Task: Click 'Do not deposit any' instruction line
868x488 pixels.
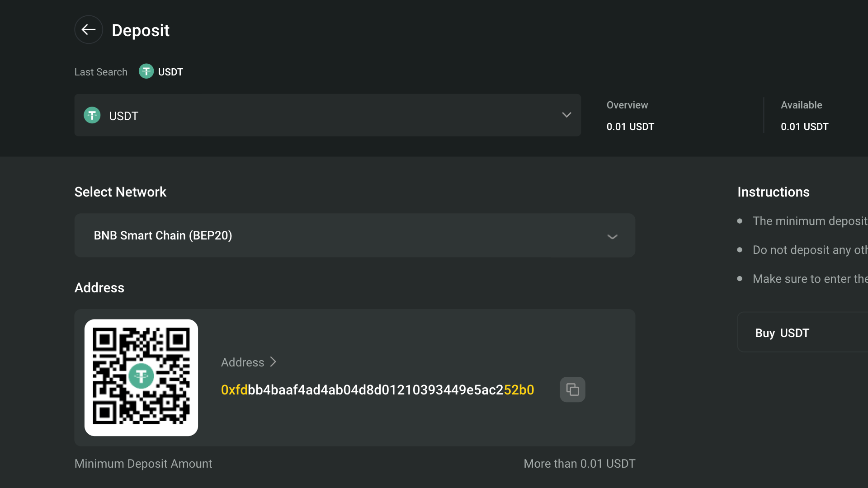Action: tap(810, 250)
